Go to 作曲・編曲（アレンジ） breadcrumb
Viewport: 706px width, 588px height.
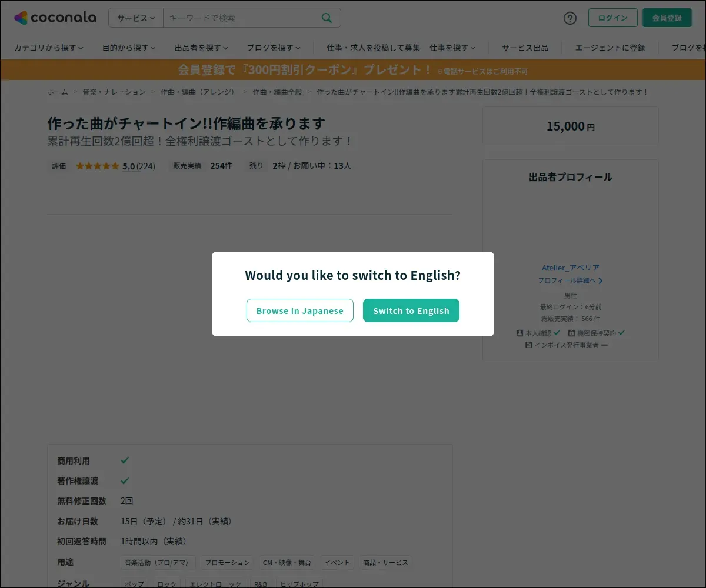[199, 92]
